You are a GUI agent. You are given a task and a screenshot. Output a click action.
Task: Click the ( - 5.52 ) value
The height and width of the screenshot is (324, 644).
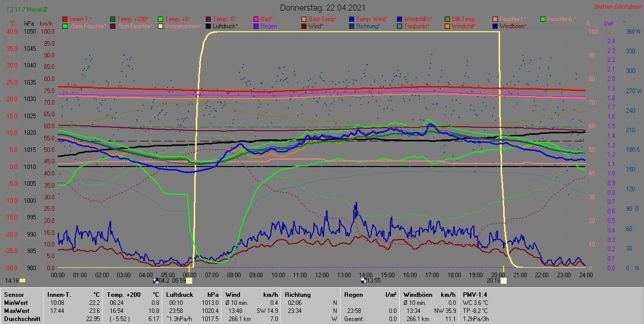pyautogui.click(x=119, y=318)
